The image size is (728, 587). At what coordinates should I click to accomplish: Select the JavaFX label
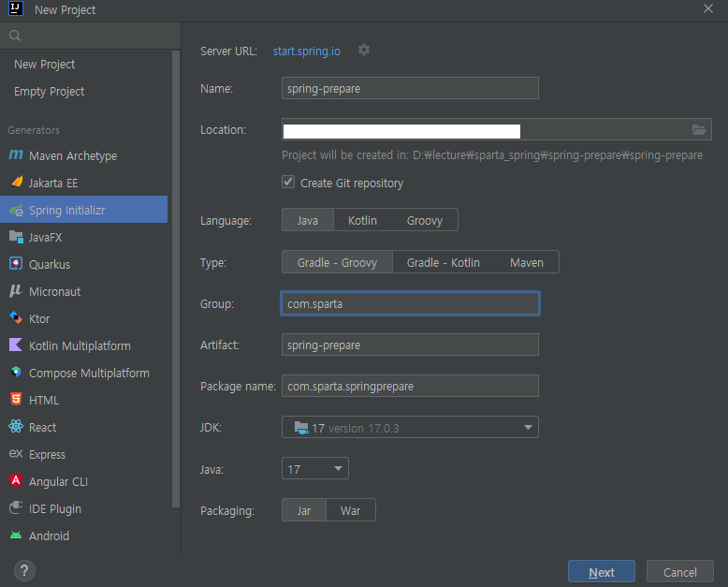[45, 237]
